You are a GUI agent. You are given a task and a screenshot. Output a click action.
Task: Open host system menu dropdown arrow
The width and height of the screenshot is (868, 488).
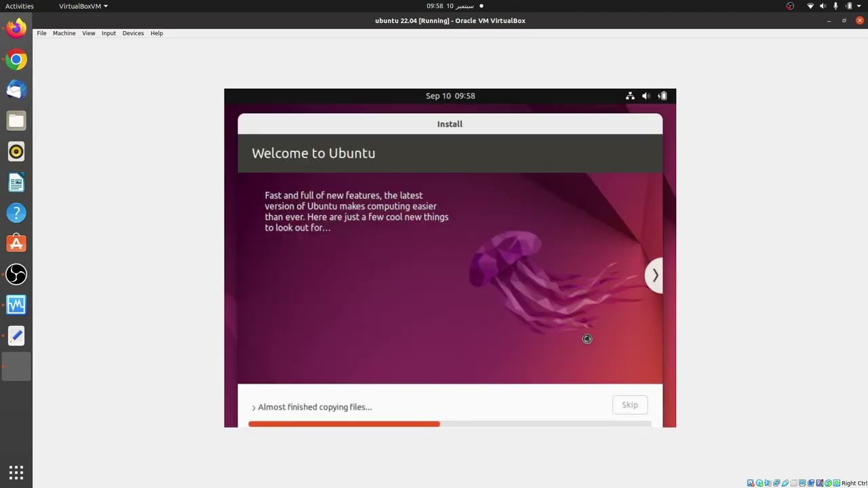861,6
